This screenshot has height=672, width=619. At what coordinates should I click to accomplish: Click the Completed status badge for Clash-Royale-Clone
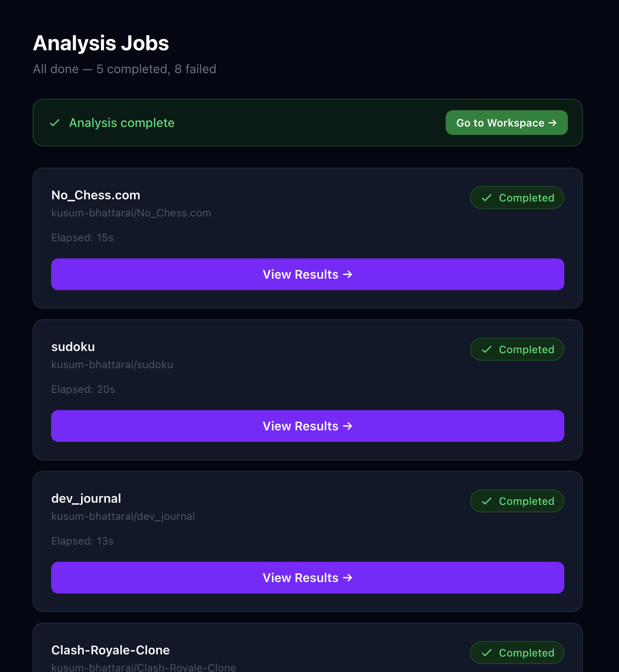coord(517,653)
